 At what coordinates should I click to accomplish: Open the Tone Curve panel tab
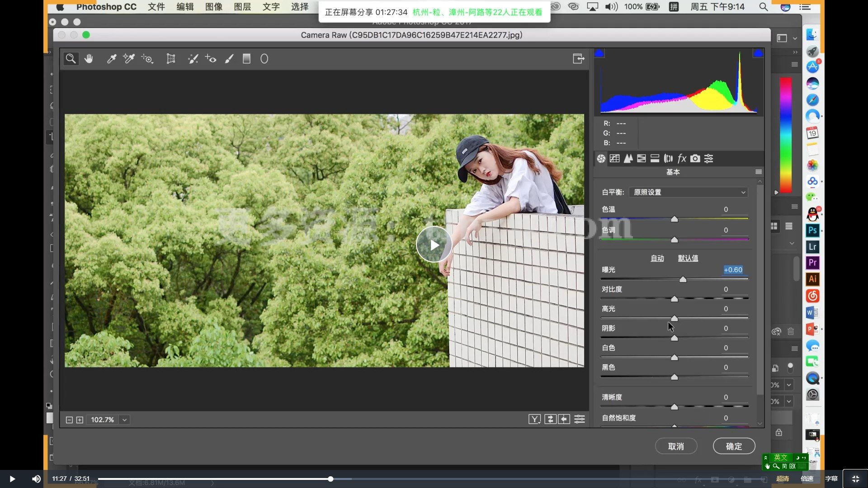click(614, 159)
